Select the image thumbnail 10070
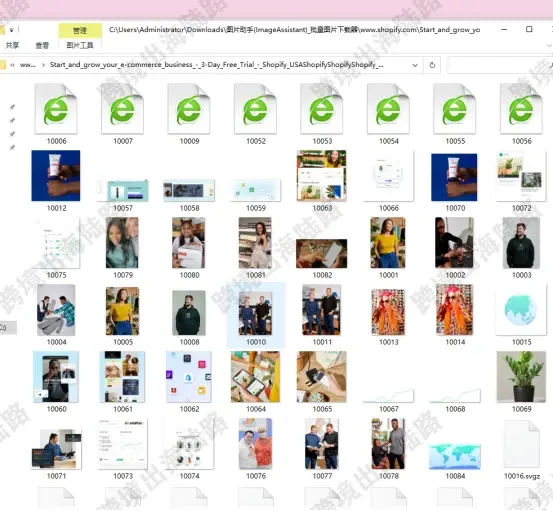 454,177
